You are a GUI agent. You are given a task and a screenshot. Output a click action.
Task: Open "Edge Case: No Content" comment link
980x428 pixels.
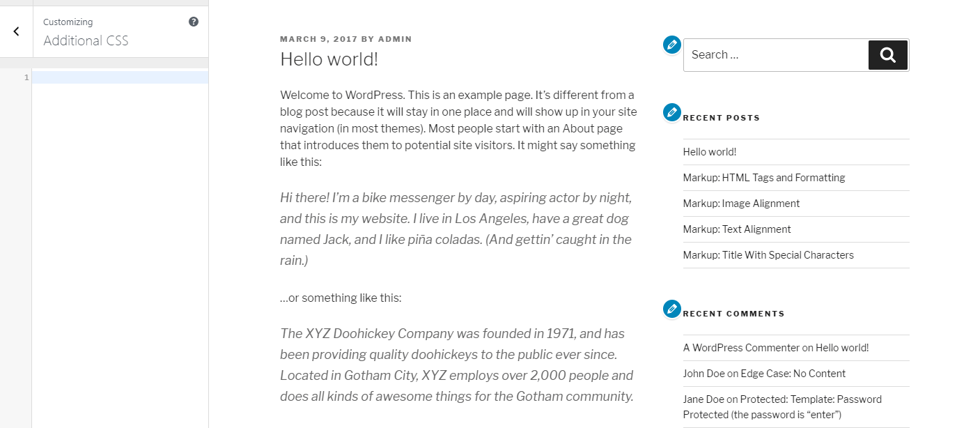(x=799, y=373)
